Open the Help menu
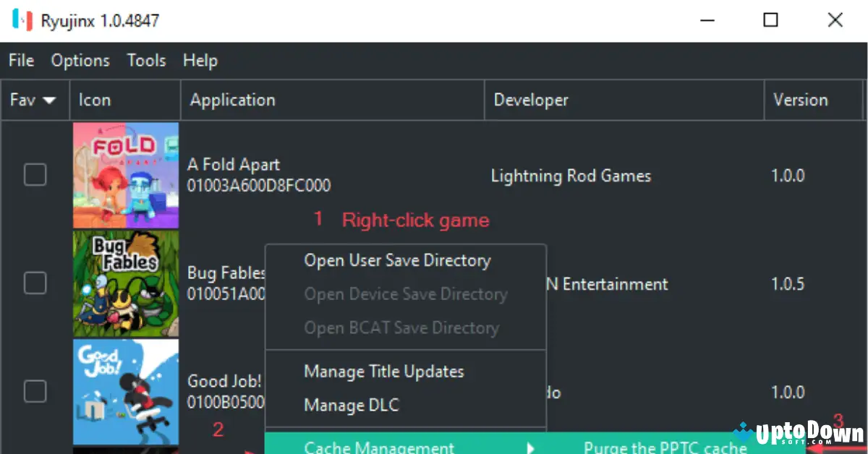The image size is (868, 454). (200, 61)
